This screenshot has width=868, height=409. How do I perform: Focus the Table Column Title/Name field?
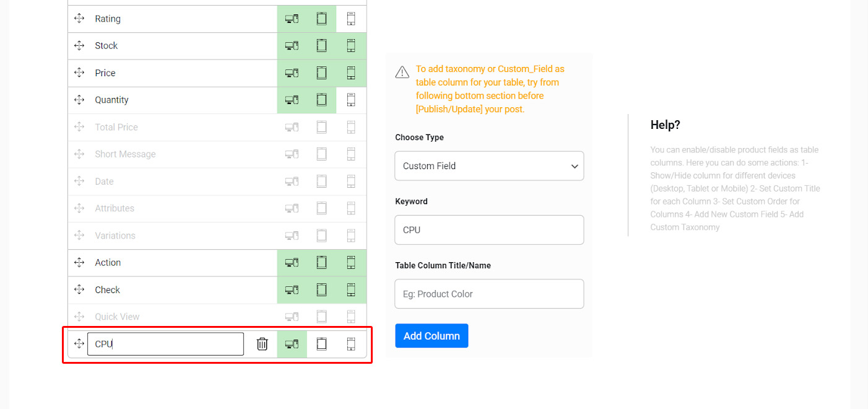point(489,294)
